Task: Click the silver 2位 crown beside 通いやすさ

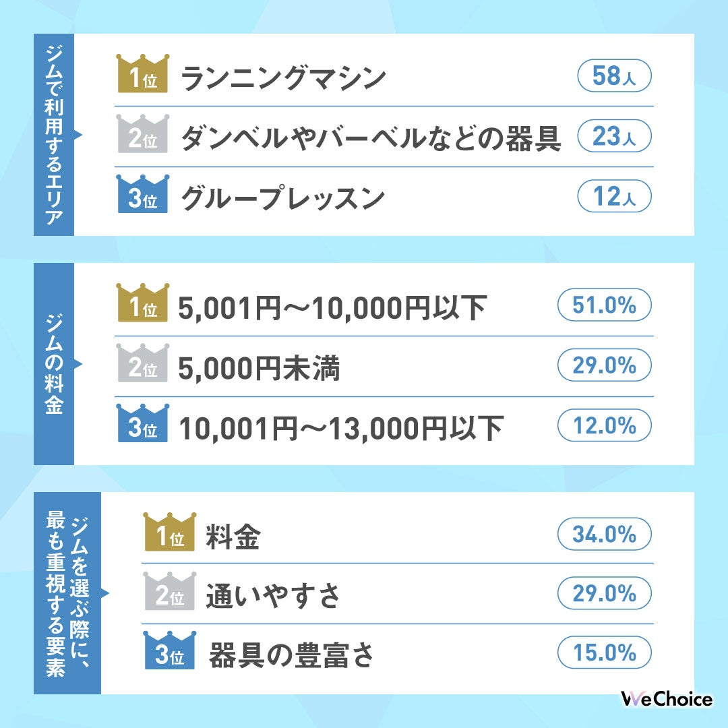Action: pos(169,593)
